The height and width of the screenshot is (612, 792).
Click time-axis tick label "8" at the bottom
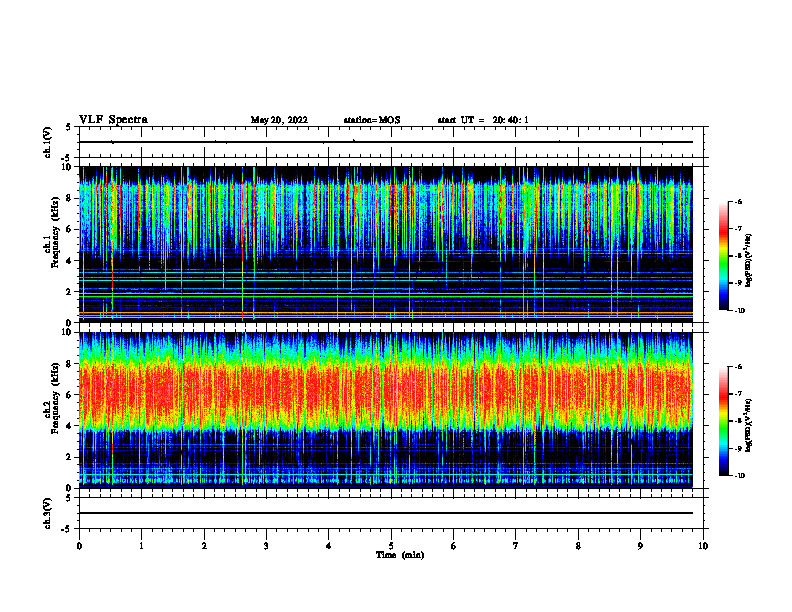pos(578,546)
